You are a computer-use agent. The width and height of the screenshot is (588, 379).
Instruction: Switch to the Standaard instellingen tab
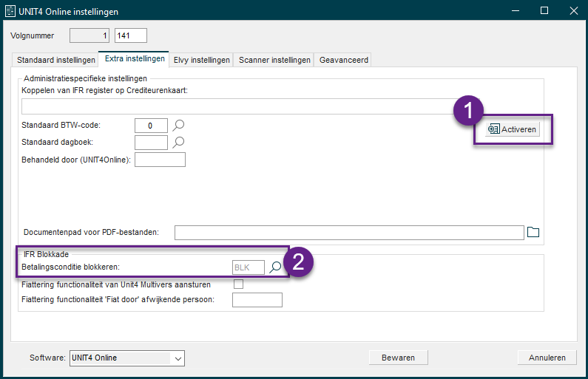pyautogui.click(x=56, y=60)
